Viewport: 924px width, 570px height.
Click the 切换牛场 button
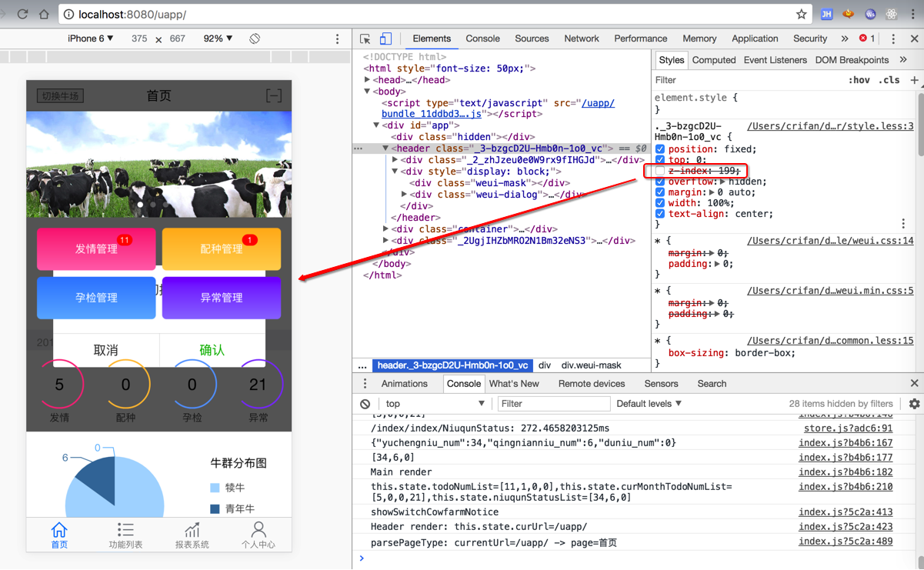point(61,96)
